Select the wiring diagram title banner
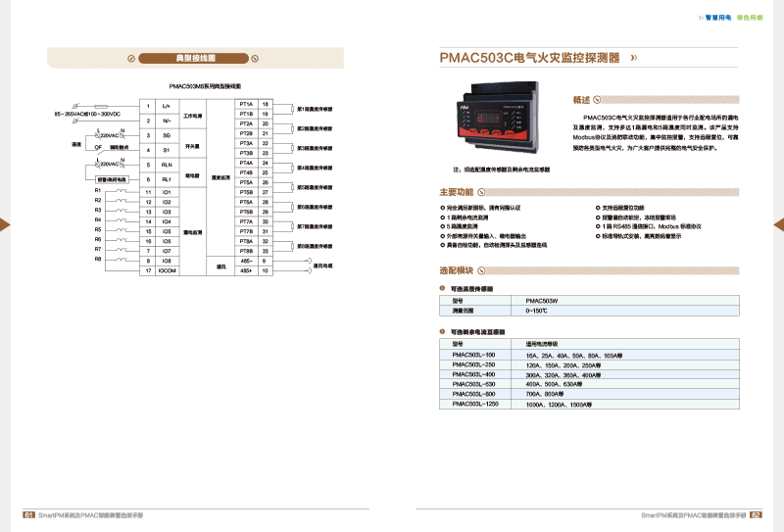The image size is (784, 532). coord(200,59)
